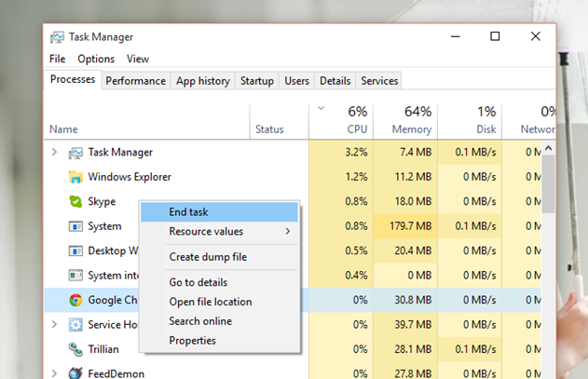Click the Task Manager title bar icon
588x379 pixels.
[57, 36]
